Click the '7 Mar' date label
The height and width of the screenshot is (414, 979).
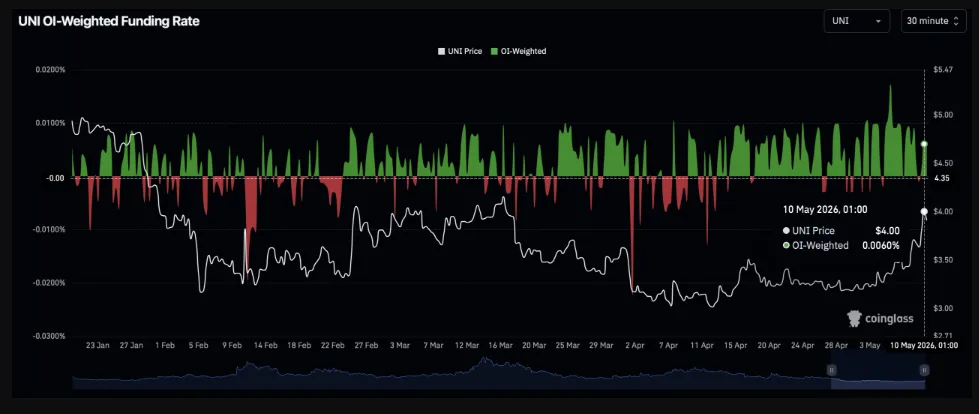(x=433, y=345)
